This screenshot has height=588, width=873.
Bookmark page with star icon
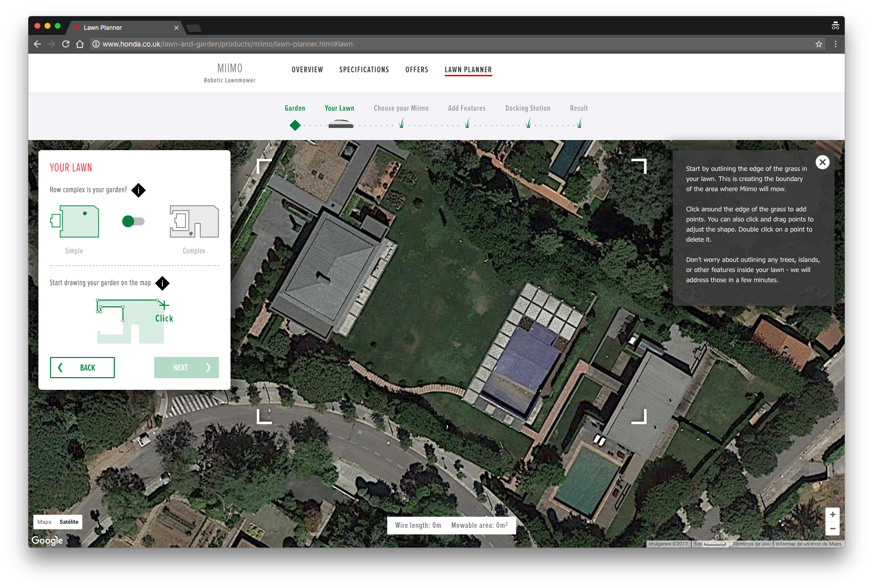click(819, 44)
